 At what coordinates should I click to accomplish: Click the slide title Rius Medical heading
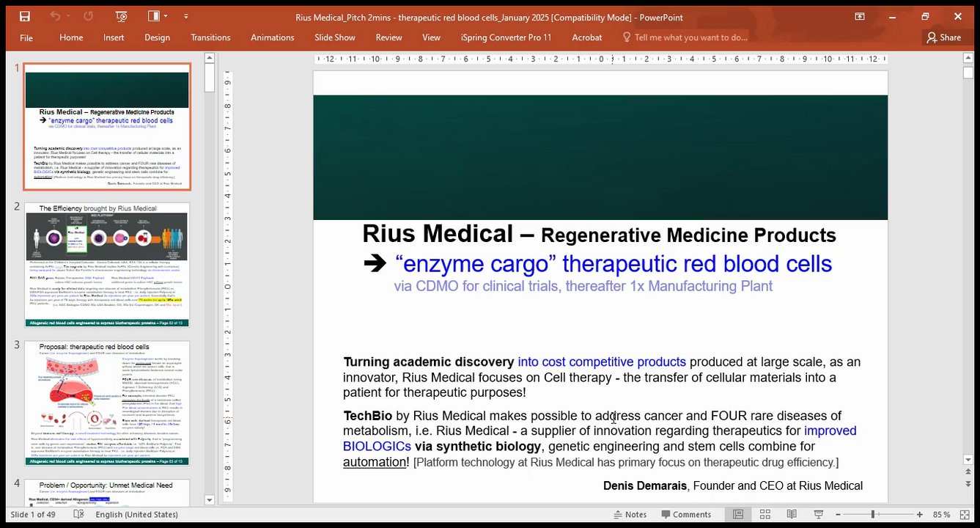tap(599, 234)
